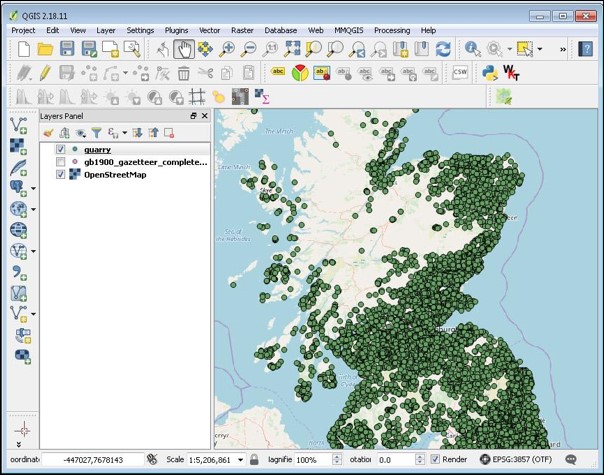Click the Magnifier 100% stepper arrows
This screenshot has width=604, height=475.
tap(337, 459)
